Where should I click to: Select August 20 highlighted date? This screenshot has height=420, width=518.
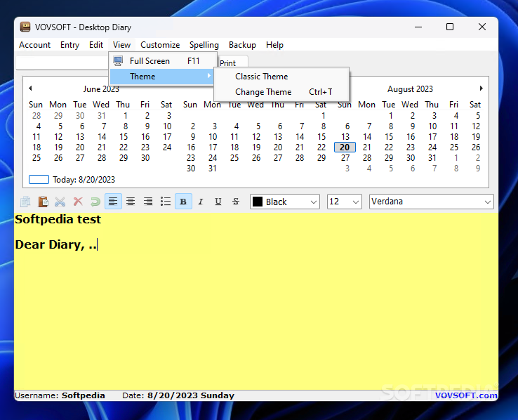click(345, 147)
